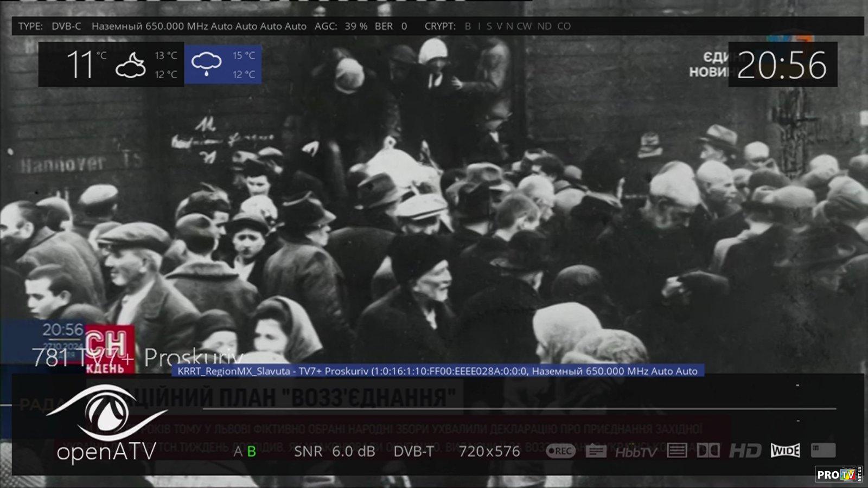Click the HD indicator icon
The image size is (868, 488).
coord(745,451)
